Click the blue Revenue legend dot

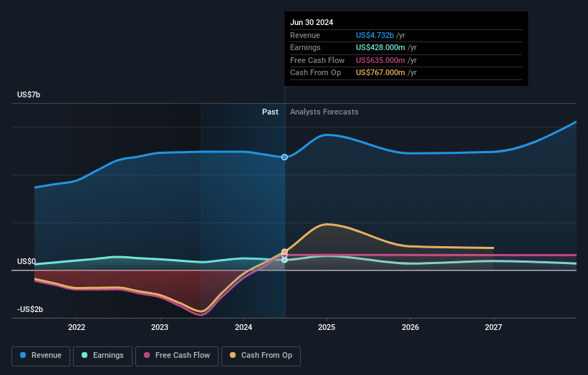23,355
